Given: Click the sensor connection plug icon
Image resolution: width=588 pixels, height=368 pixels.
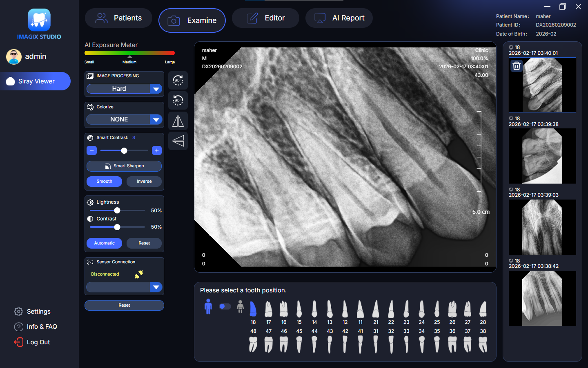Looking at the screenshot, I should point(139,274).
